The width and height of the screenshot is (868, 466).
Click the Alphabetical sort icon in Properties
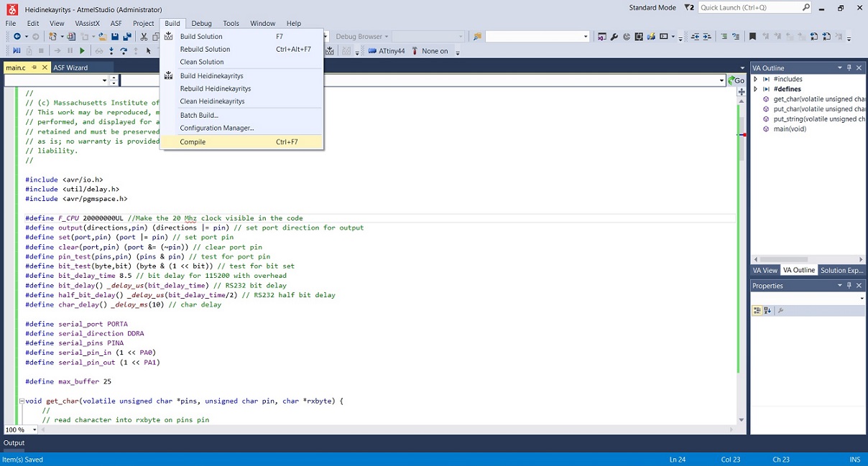coord(767,311)
